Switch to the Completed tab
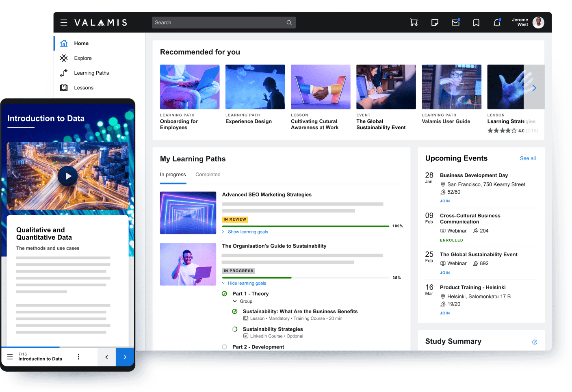 coord(208,174)
